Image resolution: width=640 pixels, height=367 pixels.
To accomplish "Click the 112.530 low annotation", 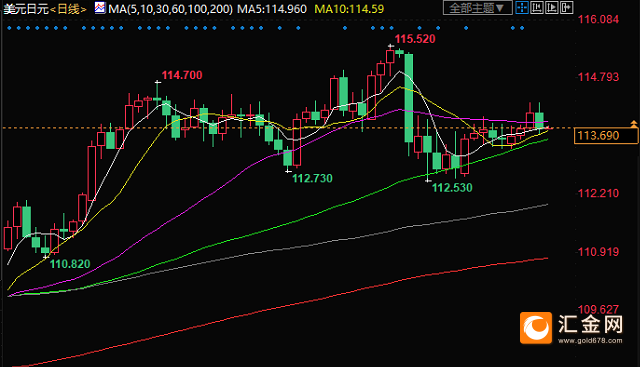I will point(452,188).
